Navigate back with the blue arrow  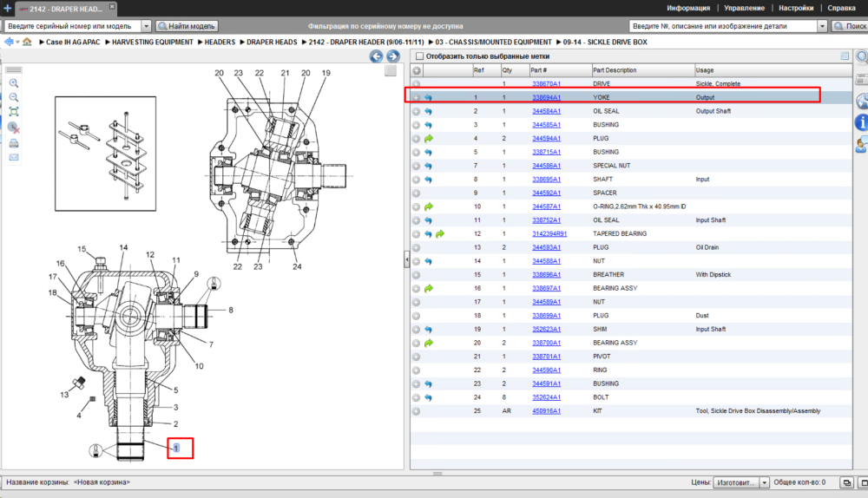tap(9, 42)
